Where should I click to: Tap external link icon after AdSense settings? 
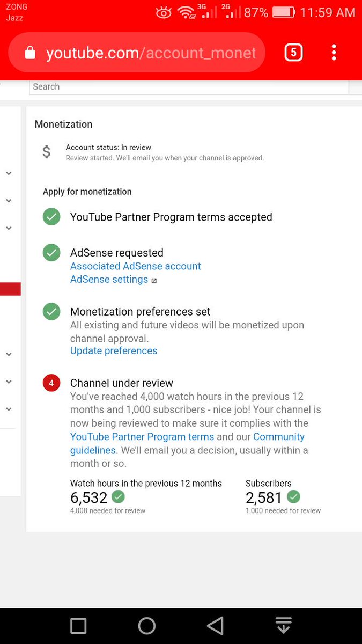(x=154, y=281)
